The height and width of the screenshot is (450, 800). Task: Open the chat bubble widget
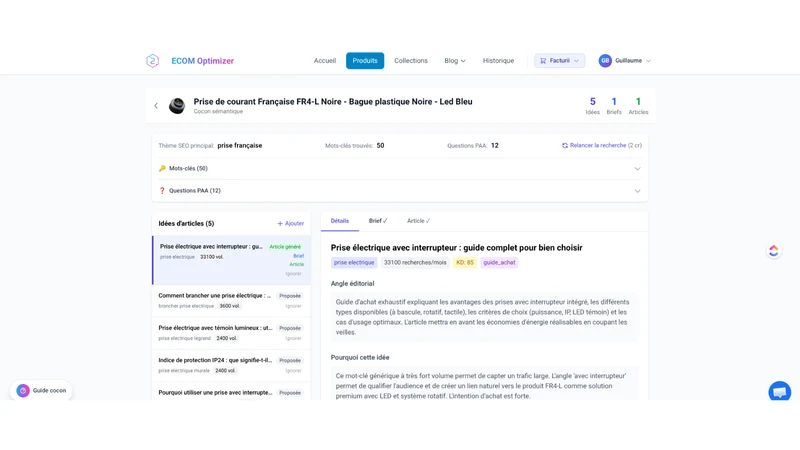click(780, 391)
